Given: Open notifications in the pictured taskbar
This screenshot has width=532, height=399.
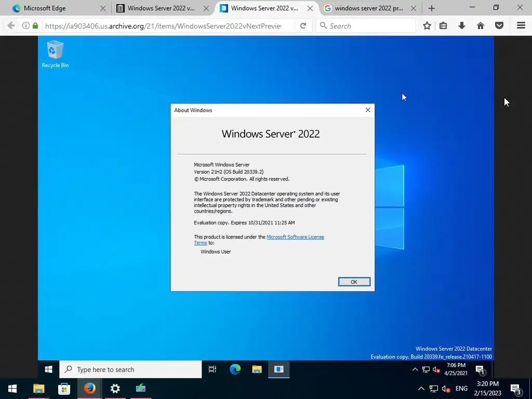Looking at the screenshot, I should click(480, 370).
